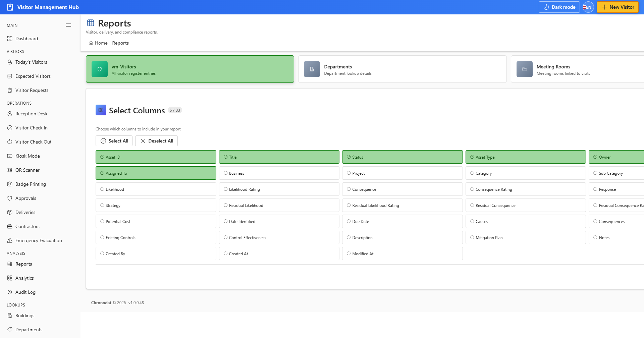The width and height of the screenshot is (644, 338).
Task: Click the Visitor Management Hub logo icon
Action: tap(10, 7)
